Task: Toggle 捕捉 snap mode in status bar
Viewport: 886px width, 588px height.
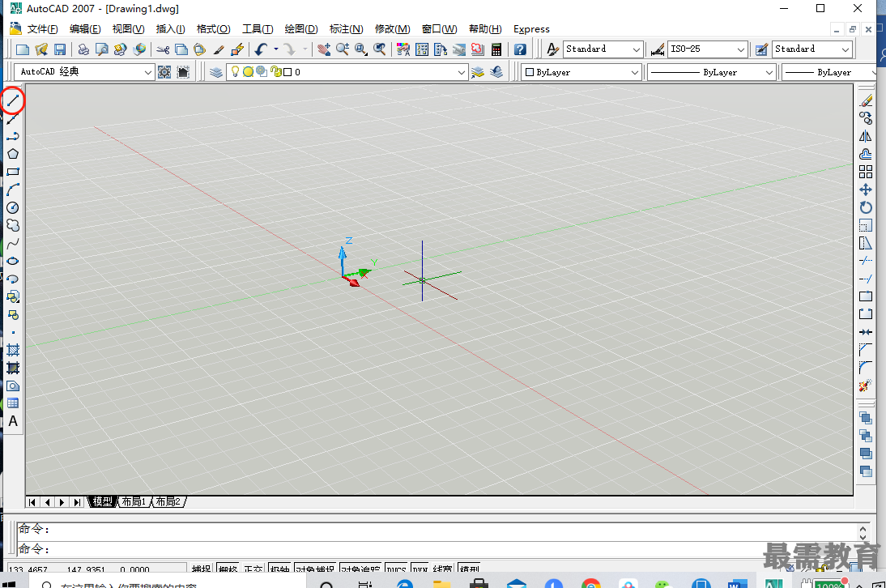Action: pyautogui.click(x=201, y=569)
